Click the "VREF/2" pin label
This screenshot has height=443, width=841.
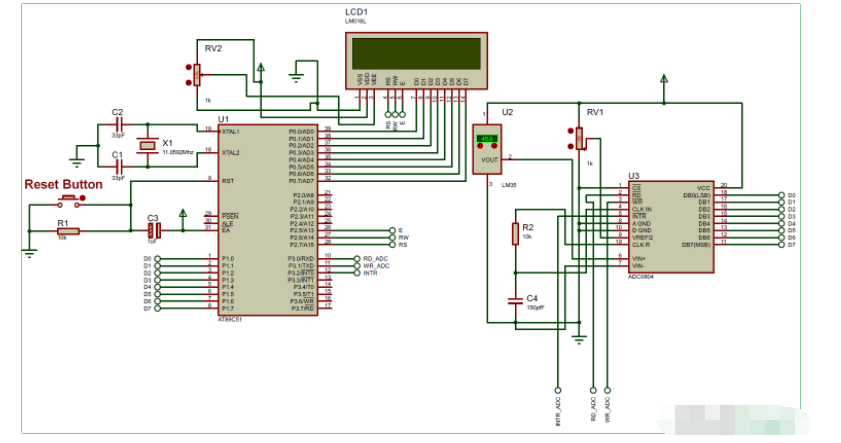tap(643, 237)
